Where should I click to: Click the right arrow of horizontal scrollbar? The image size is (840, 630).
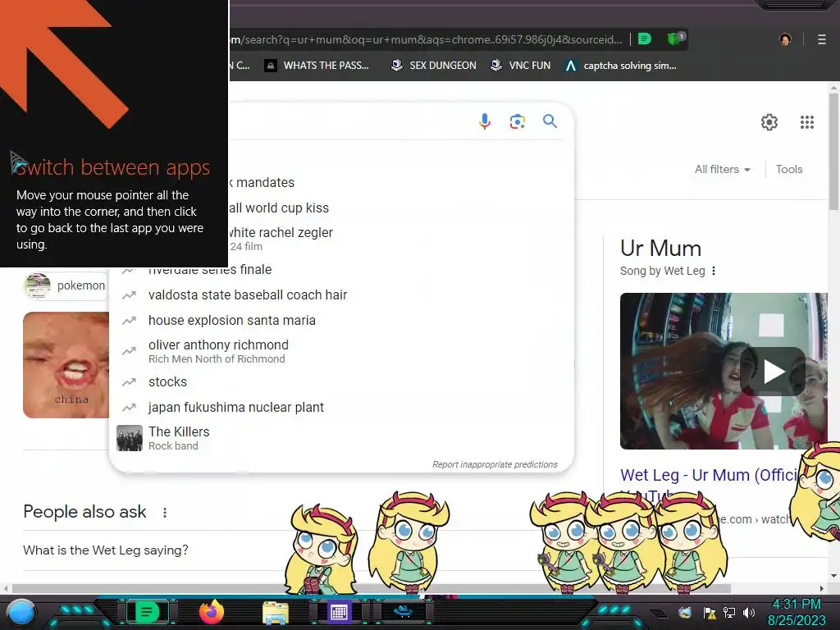coord(822,588)
